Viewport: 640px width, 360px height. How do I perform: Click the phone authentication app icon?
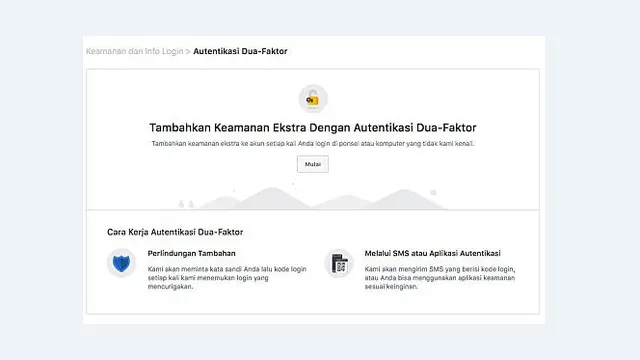[x=339, y=263]
